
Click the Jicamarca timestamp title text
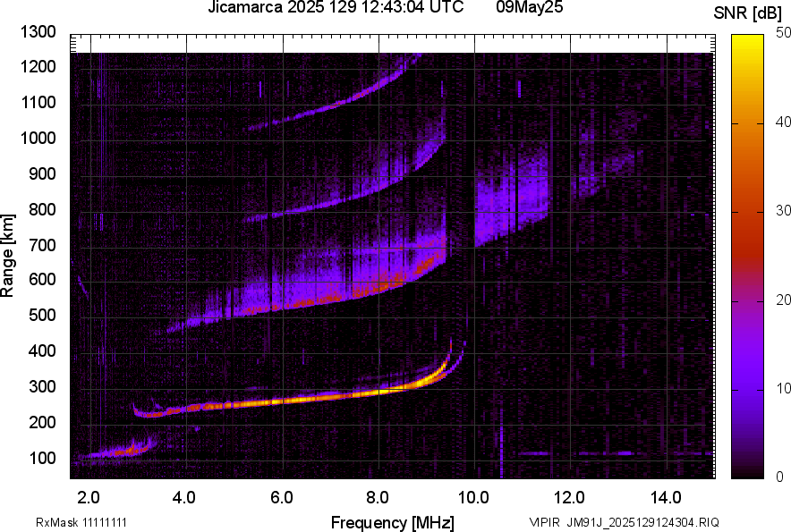pos(336,7)
